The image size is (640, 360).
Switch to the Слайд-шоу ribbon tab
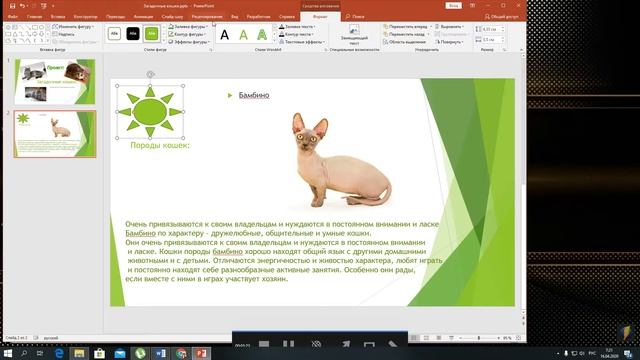[x=172, y=17]
